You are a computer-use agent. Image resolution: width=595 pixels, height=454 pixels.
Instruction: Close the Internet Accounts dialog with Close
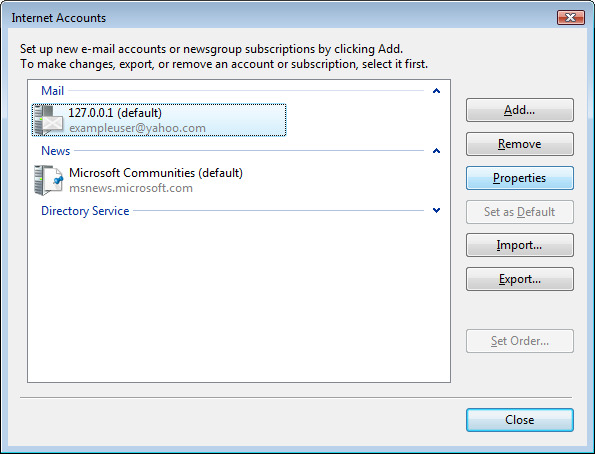pyautogui.click(x=519, y=420)
